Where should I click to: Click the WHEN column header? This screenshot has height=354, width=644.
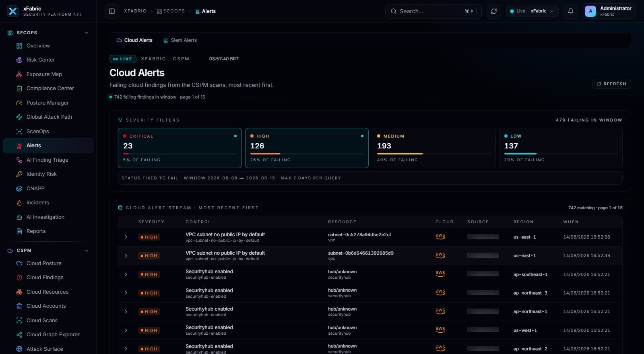click(571, 222)
